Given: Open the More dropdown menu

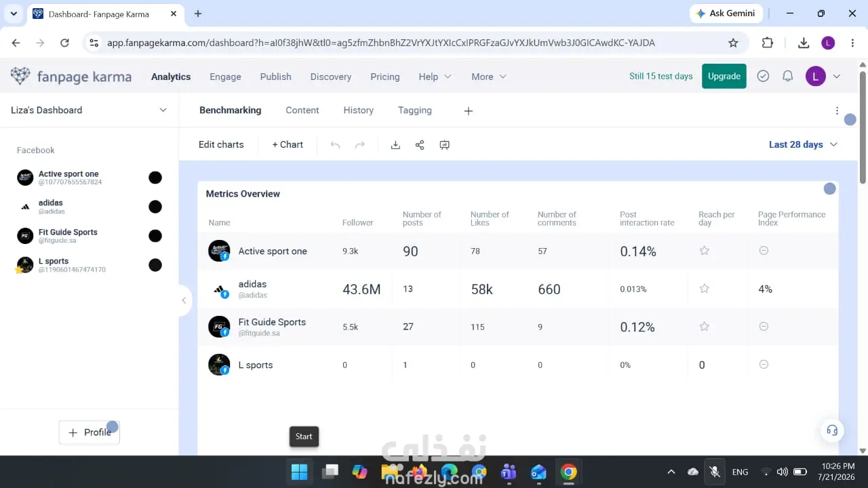Looking at the screenshot, I should click(x=489, y=77).
